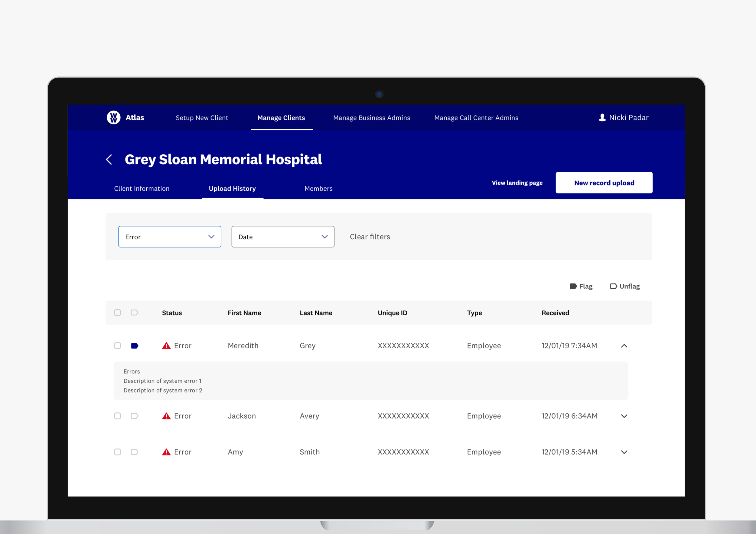
Task: Flag the Jackson Avery record using its row flag icon
Action: point(134,416)
